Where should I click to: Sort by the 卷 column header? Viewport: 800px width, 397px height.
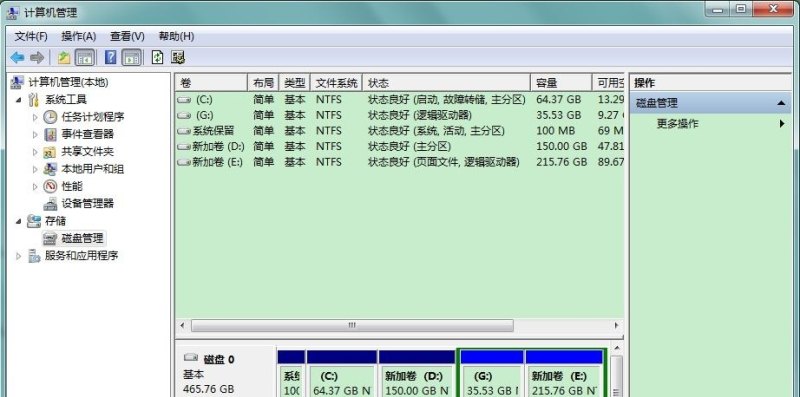click(211, 83)
